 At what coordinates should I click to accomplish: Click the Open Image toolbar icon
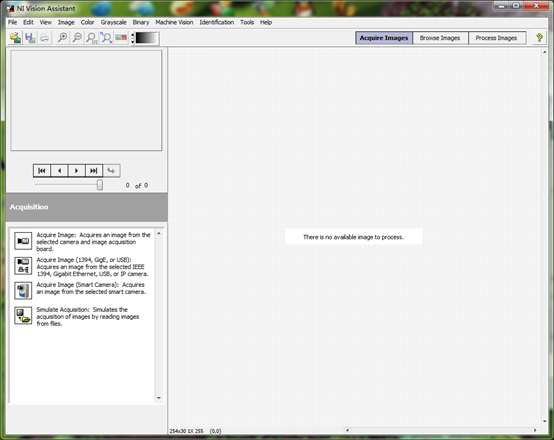[x=15, y=38]
